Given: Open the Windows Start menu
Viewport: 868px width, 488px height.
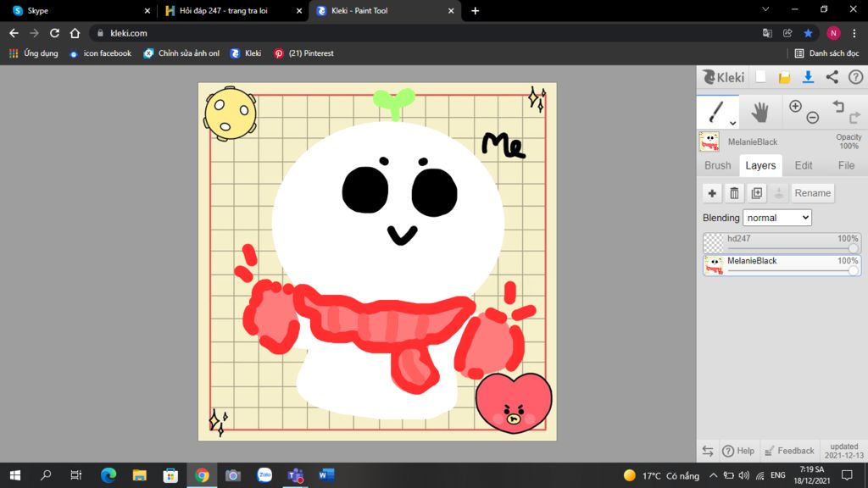Looking at the screenshot, I should [15, 475].
